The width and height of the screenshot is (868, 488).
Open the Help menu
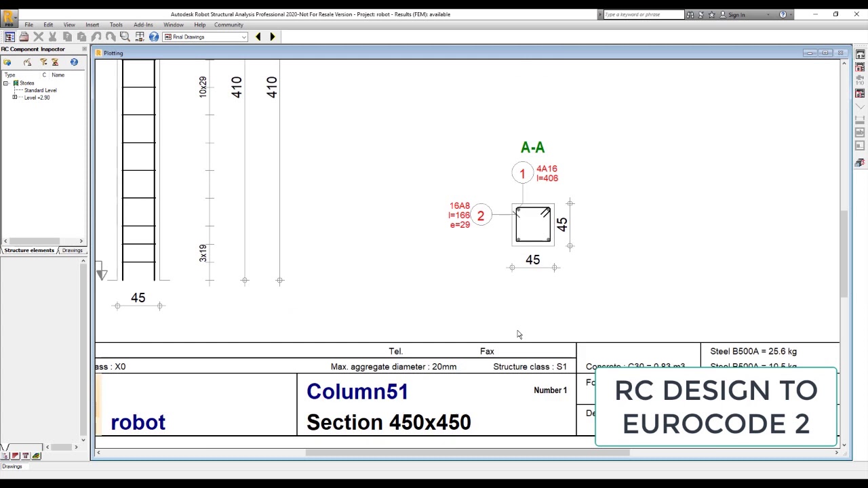[200, 25]
